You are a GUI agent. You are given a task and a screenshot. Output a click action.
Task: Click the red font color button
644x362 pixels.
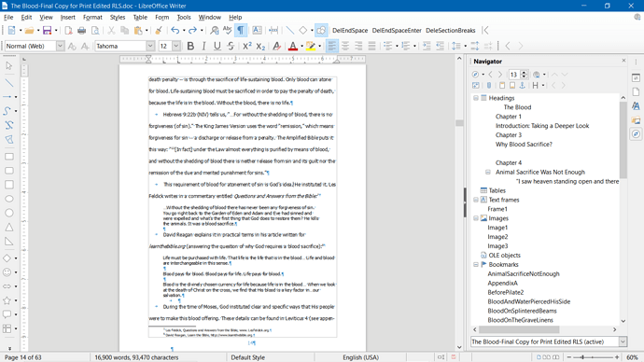[293, 46]
